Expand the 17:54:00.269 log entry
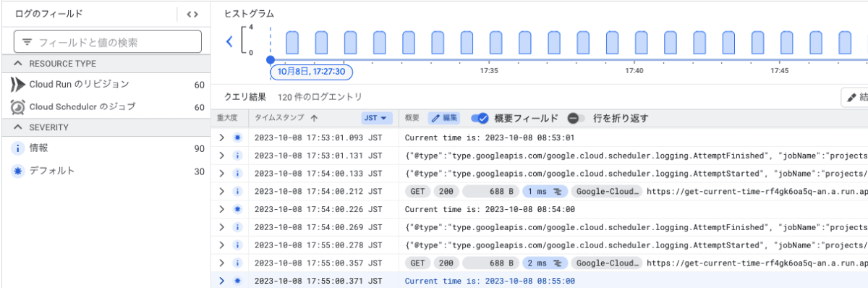The height and width of the screenshot is (288, 868). [x=222, y=226]
